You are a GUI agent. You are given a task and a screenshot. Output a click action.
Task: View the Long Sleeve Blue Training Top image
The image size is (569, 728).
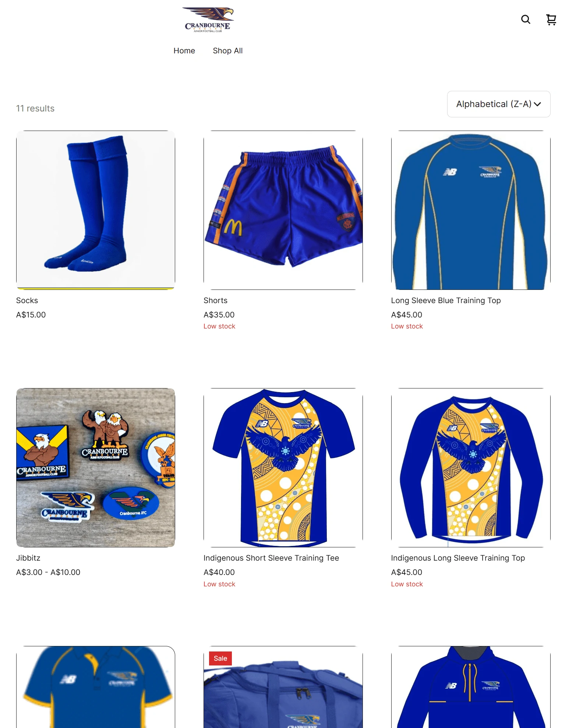(471, 210)
